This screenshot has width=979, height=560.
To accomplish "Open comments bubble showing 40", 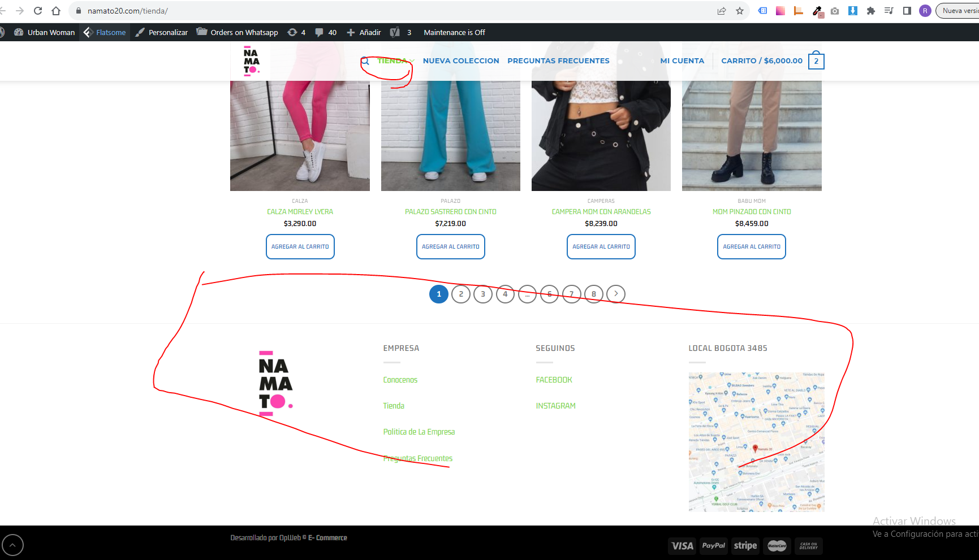I will tap(326, 32).
